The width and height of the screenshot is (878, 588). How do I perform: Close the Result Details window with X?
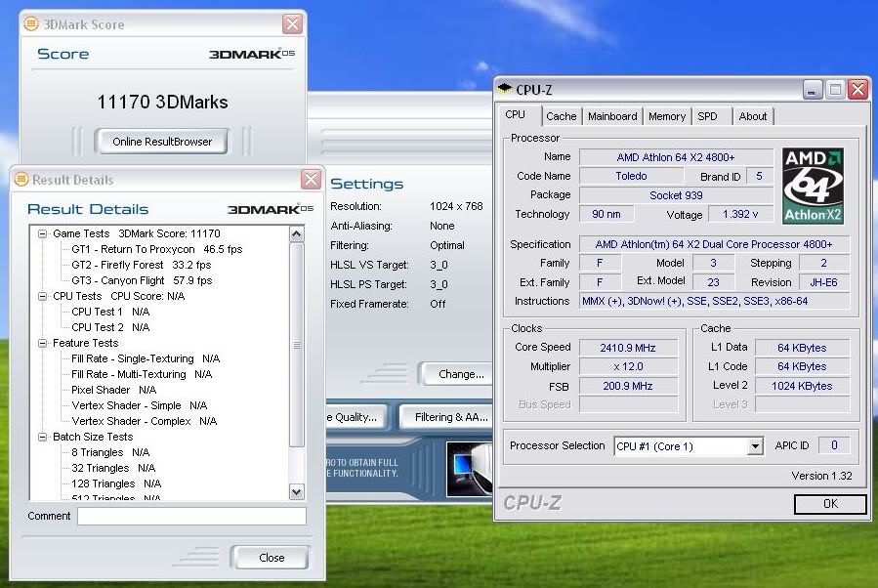point(311,179)
